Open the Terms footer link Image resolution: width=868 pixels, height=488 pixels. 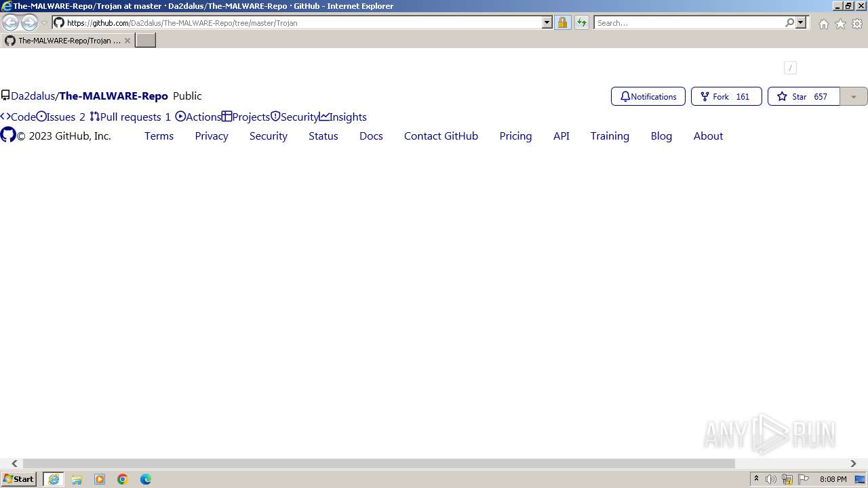coord(159,136)
